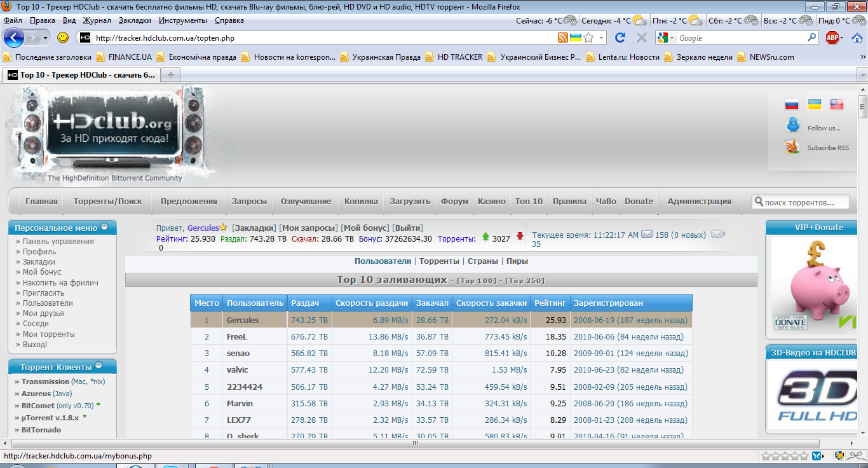Switch site language with Ukrainian flag
This screenshot has height=468, width=868.
pyautogui.click(x=814, y=104)
